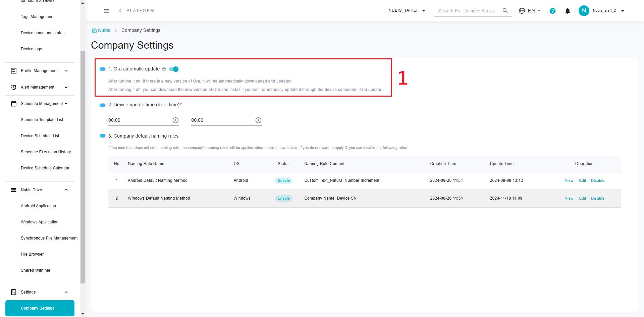Click the Update Time column header
Screen dimensions: 644x317
tap(501, 164)
